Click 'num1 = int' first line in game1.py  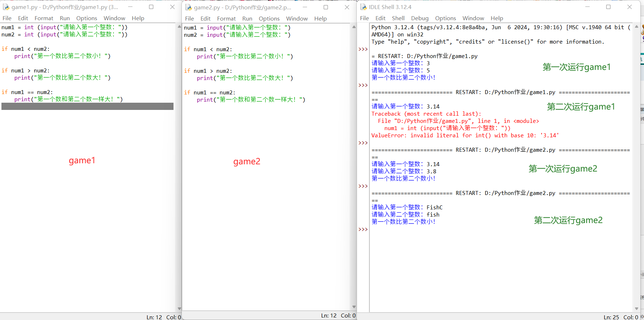(x=64, y=27)
